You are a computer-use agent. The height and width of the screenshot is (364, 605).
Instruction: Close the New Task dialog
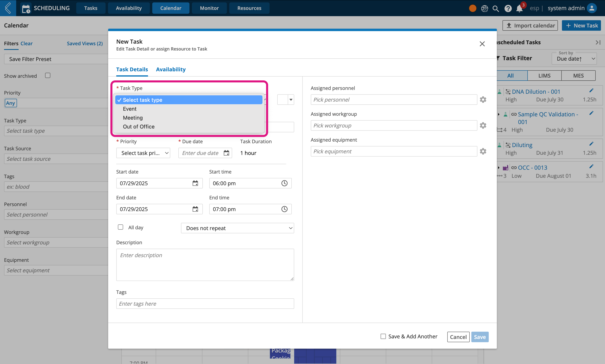[x=482, y=44]
